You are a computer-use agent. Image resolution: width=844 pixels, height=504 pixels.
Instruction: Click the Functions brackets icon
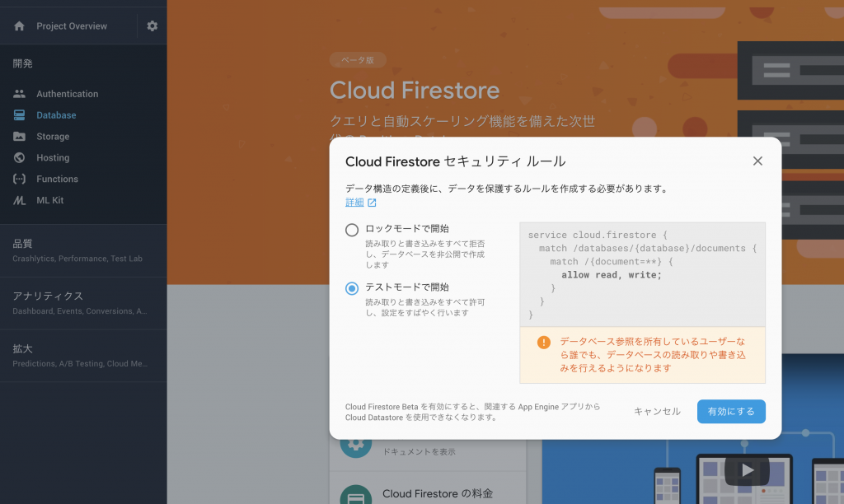click(x=20, y=179)
